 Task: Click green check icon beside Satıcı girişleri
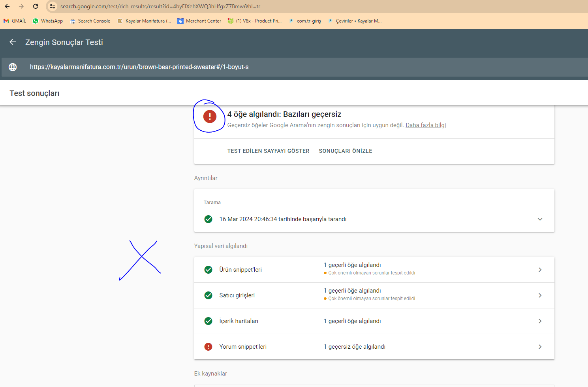(209, 295)
